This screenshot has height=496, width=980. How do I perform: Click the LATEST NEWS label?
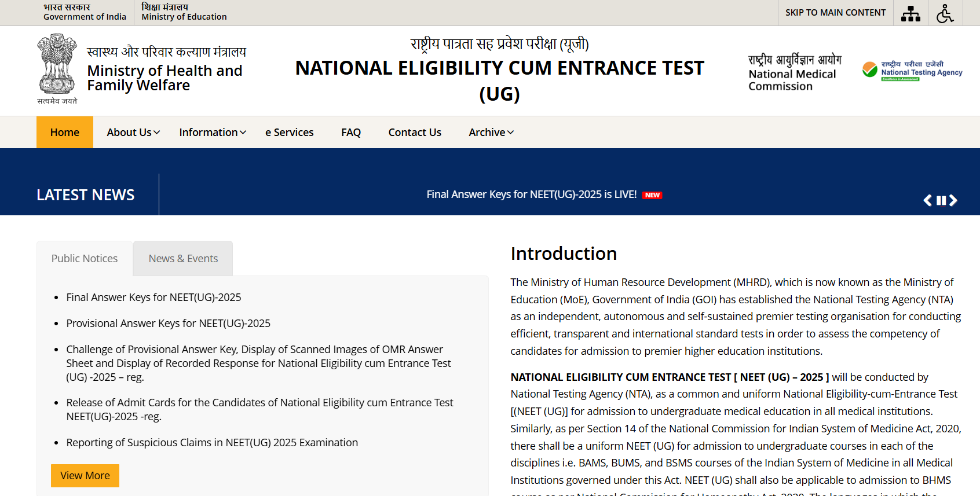[x=86, y=195]
